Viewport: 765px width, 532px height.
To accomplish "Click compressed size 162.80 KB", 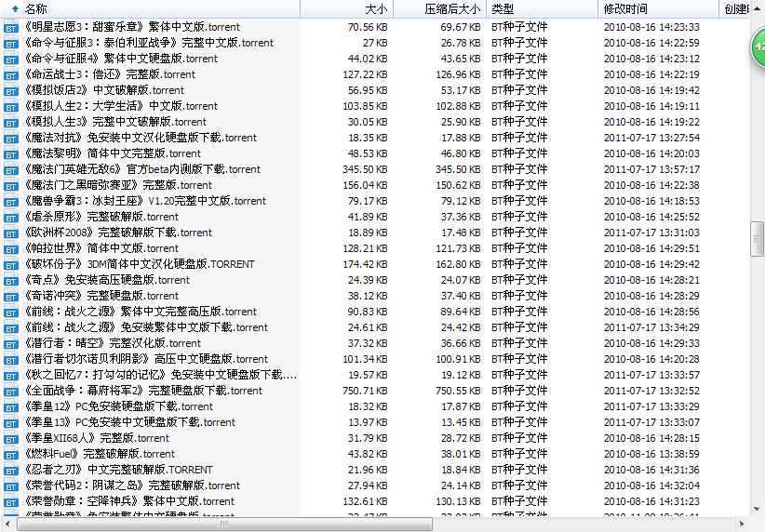I will click(458, 264).
